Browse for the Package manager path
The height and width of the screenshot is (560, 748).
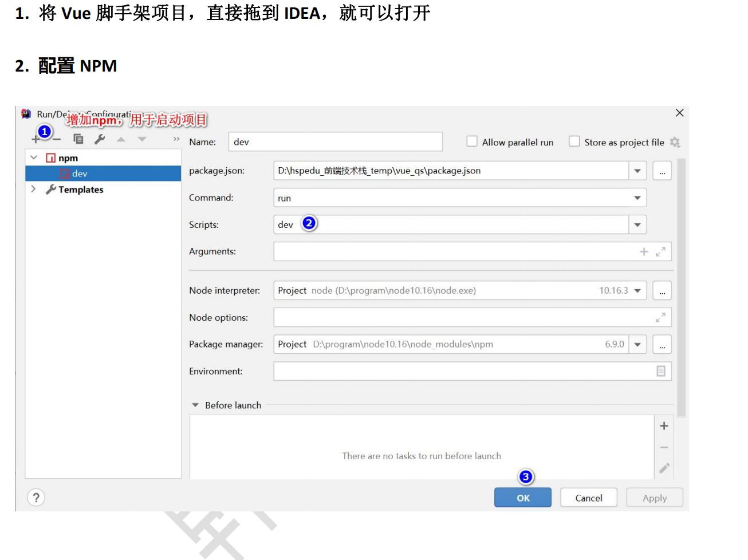pos(662,344)
